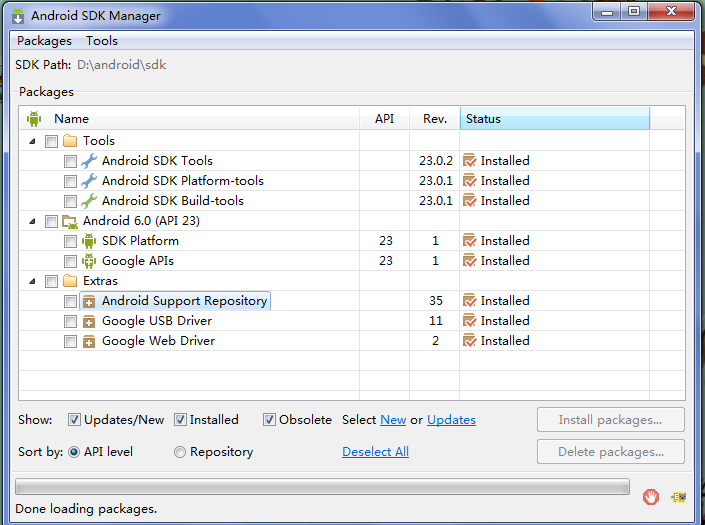Uncheck the Installed show filter
This screenshot has width=705, height=525.
180,420
